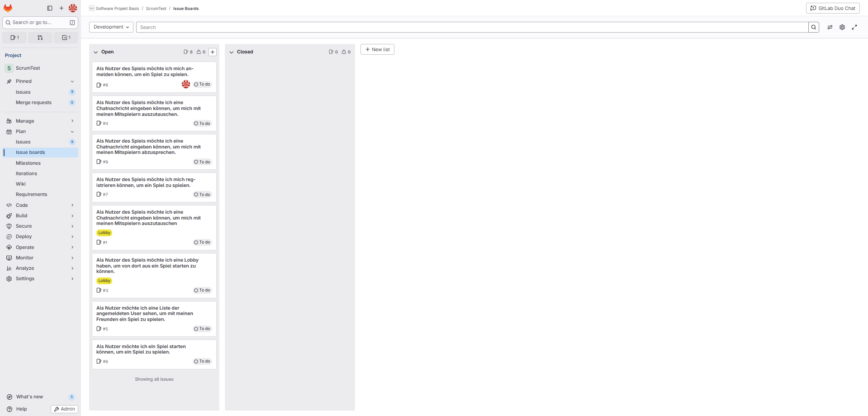Click the search magnifier button
The image size is (868, 416).
point(814,27)
